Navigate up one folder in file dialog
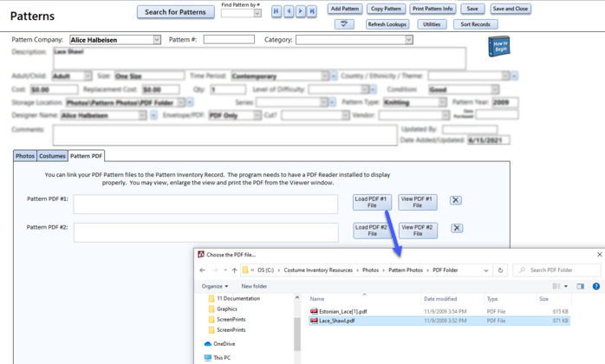 coord(235,270)
